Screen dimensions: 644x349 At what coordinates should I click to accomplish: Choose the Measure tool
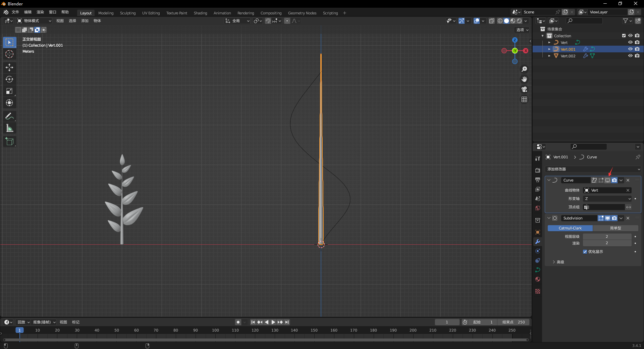9,128
